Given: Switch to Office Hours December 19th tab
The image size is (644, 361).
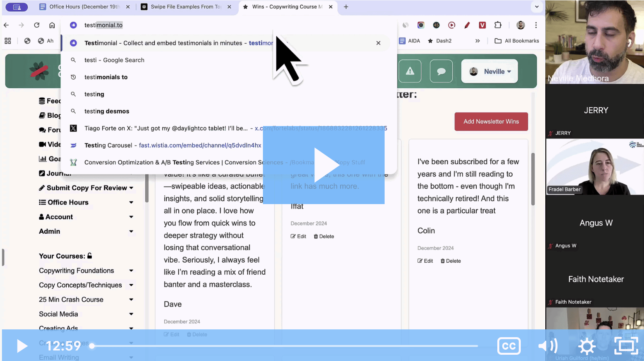Looking at the screenshot, I should [84, 7].
